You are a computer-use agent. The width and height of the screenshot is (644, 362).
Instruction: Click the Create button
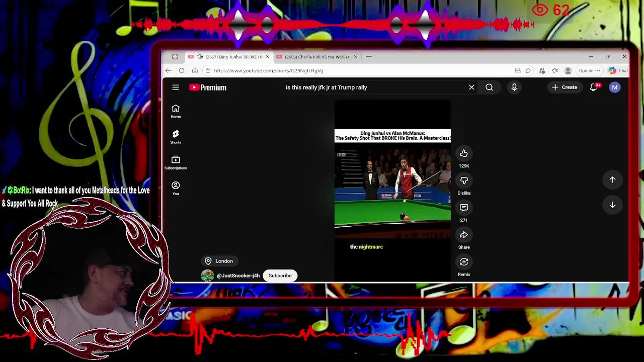(x=565, y=87)
